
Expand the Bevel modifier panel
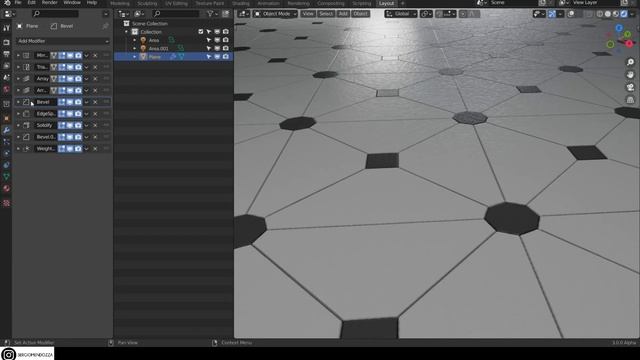tap(18, 102)
